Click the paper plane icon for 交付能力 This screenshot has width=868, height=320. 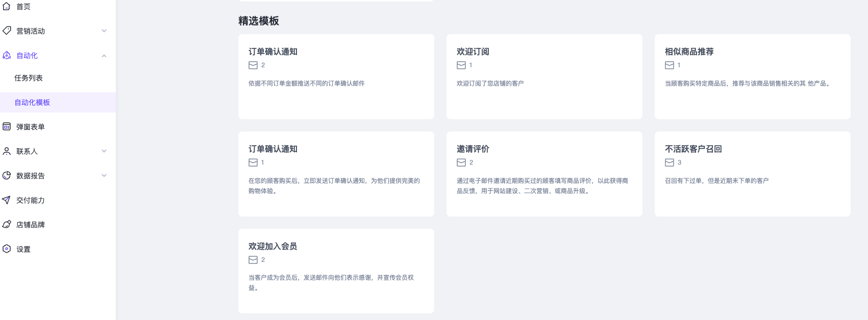pyautogui.click(x=7, y=200)
